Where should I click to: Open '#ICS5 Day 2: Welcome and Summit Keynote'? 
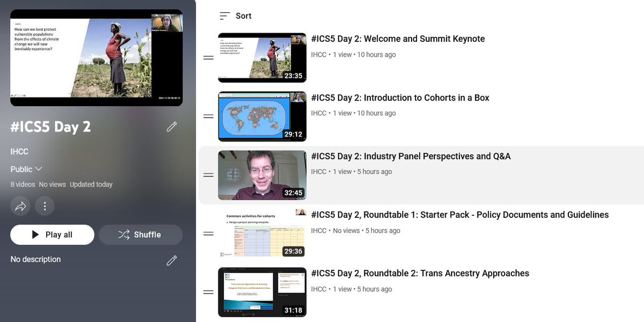(397, 39)
